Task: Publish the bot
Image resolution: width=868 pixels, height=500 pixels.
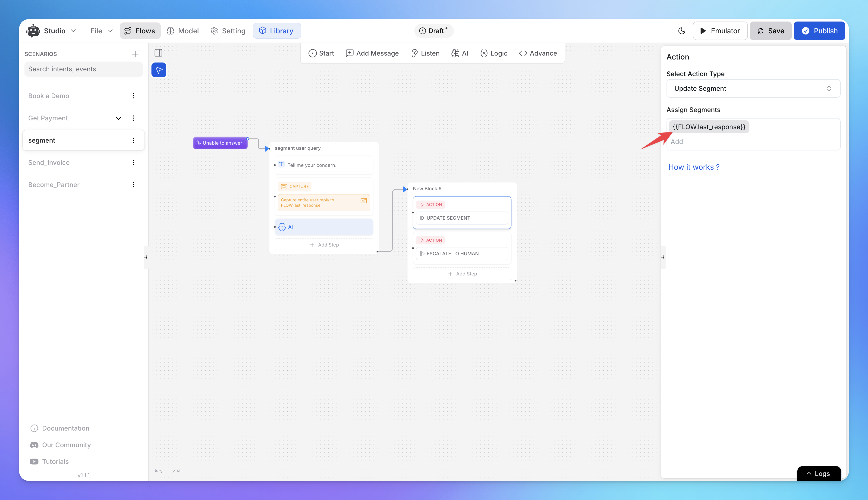Action: (819, 31)
